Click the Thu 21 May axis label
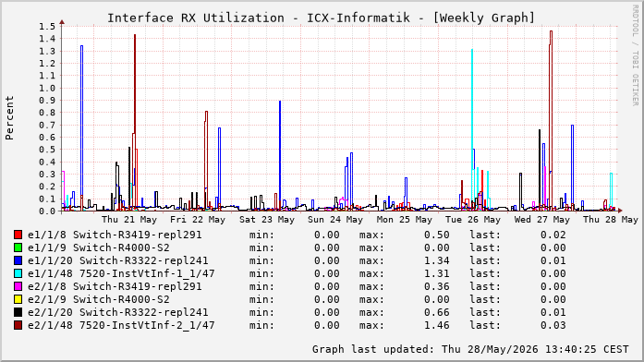Viewport: 644px width, 362px height. pos(129,220)
